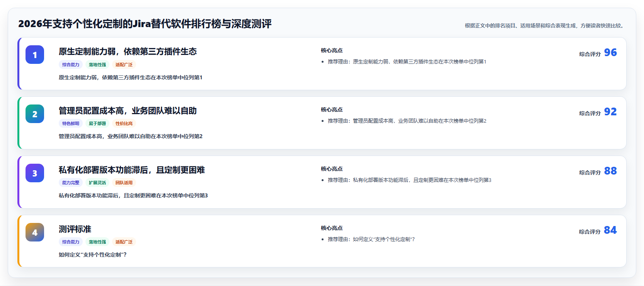Select 团队适用 tag in rank 3 card
Screen dimensions: 644x286
tap(124, 183)
